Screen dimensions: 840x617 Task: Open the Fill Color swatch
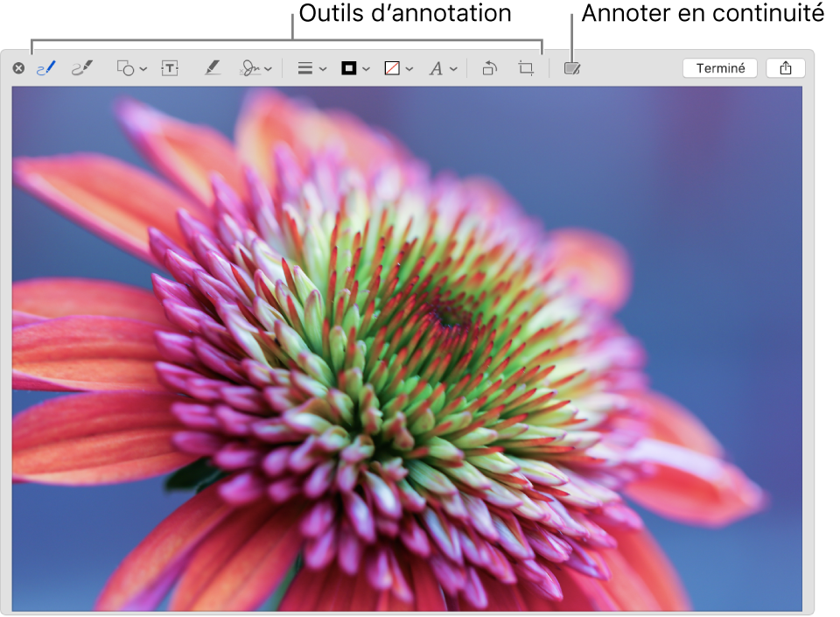pyautogui.click(x=392, y=68)
